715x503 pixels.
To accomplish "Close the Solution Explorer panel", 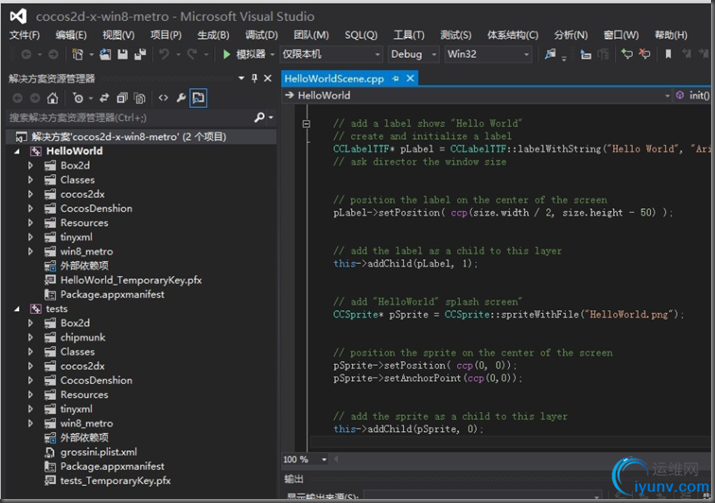I will click(x=268, y=78).
